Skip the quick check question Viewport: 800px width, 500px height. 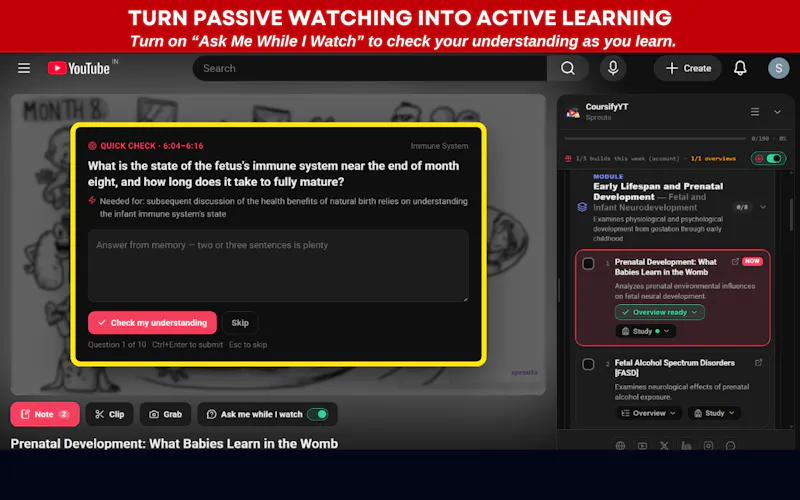click(x=240, y=323)
